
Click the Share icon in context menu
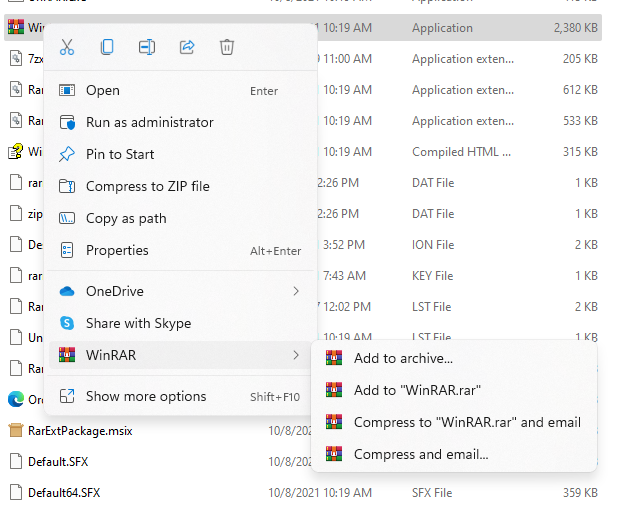[x=187, y=47]
